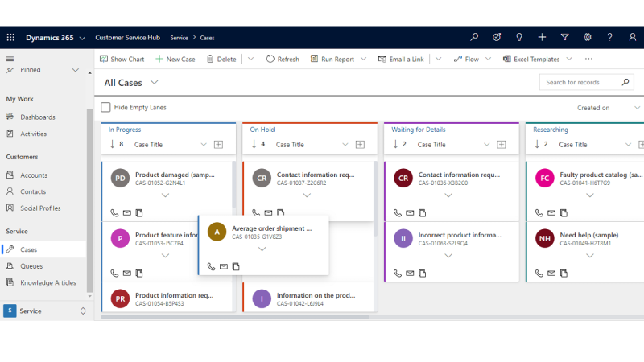Toggle sort direction arrow in On Hold lane
This screenshot has width=644, height=362.
[x=254, y=145]
